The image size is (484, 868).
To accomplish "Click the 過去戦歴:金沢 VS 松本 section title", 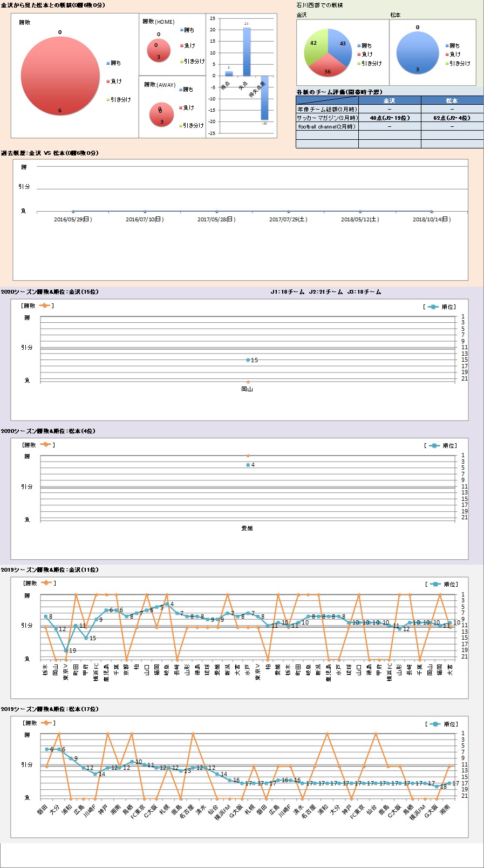I will click(50, 153).
